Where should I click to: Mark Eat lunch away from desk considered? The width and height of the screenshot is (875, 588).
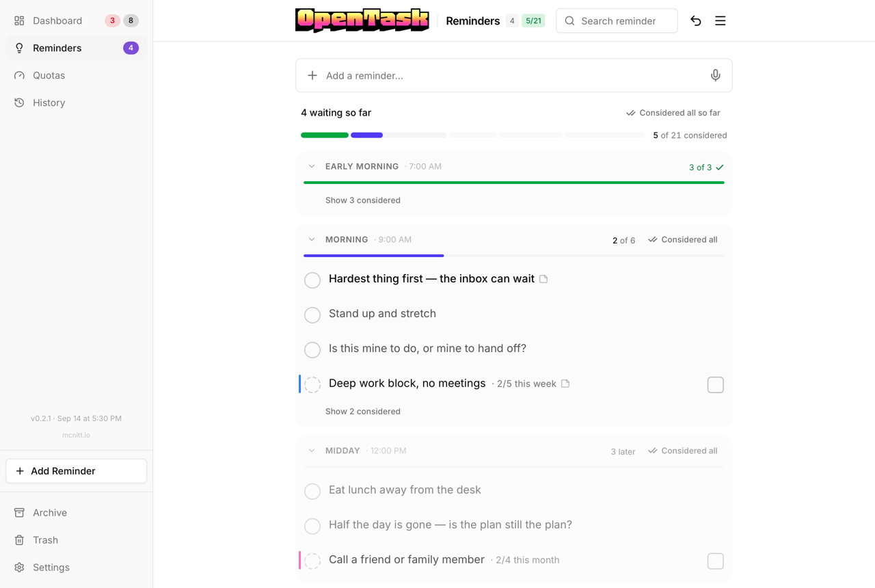click(x=312, y=491)
